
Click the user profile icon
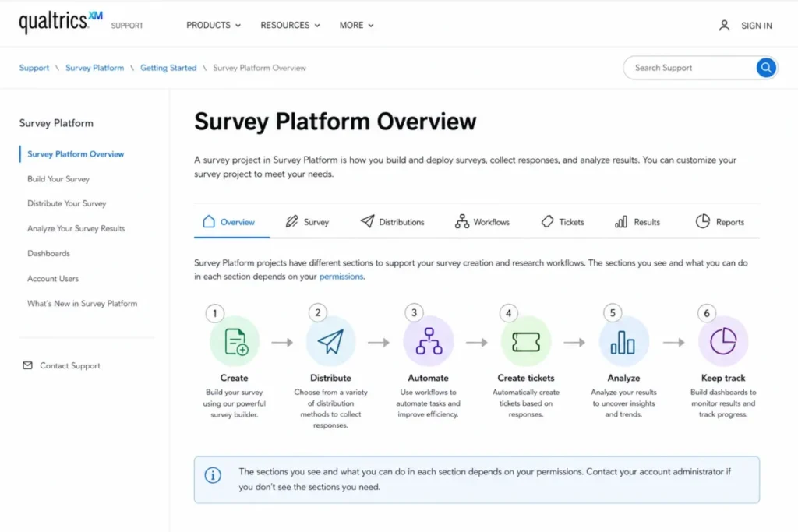click(724, 26)
